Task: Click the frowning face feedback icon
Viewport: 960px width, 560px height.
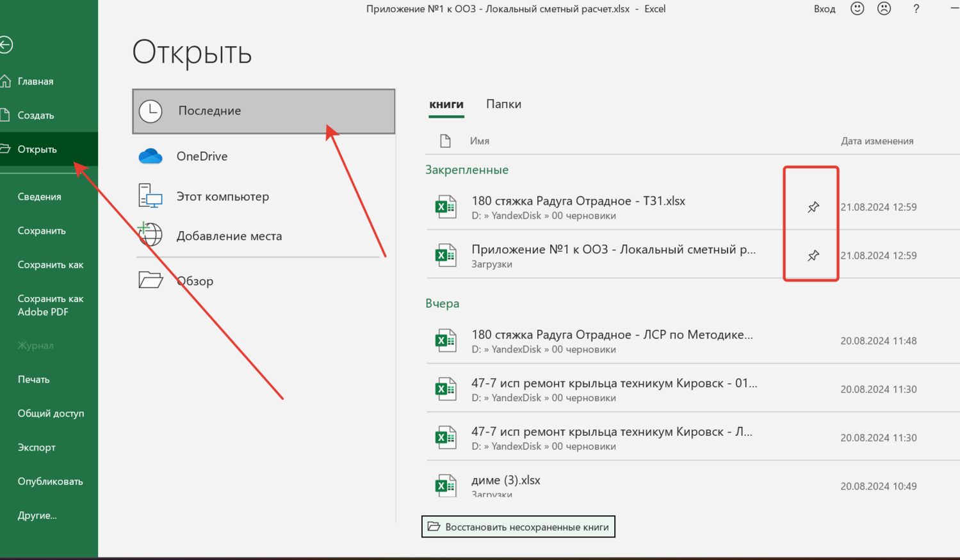Action: click(x=884, y=9)
